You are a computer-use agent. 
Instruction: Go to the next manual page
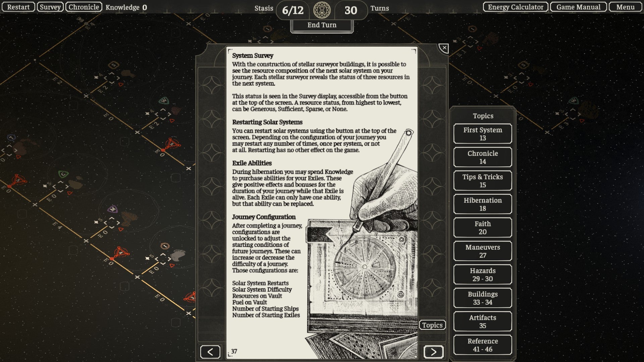pos(434,352)
